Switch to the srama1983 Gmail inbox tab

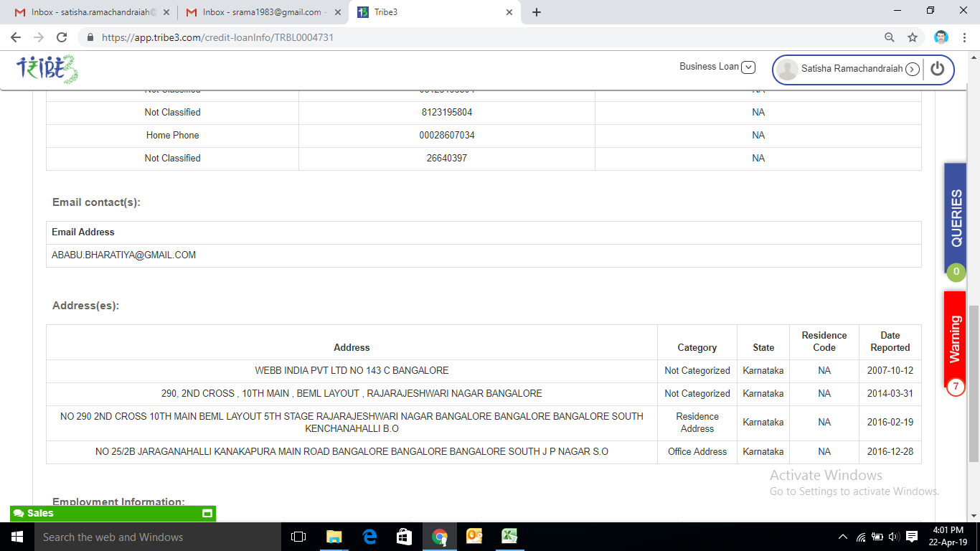point(263,12)
